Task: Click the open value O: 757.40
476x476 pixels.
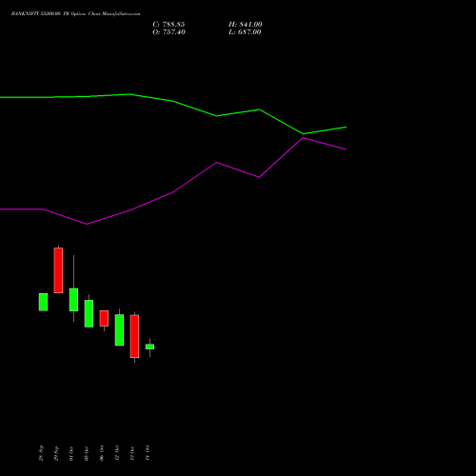Action: (x=169, y=32)
